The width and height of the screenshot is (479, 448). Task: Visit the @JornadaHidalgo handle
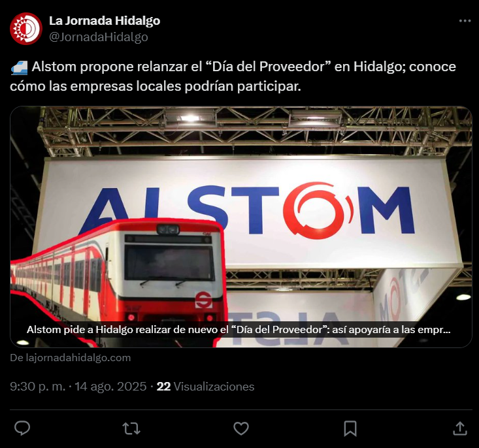click(x=99, y=37)
